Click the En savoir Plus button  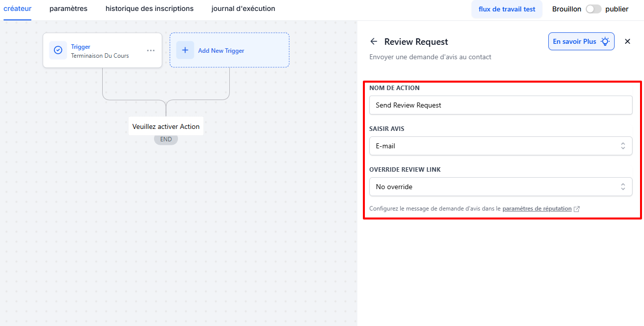[581, 41]
